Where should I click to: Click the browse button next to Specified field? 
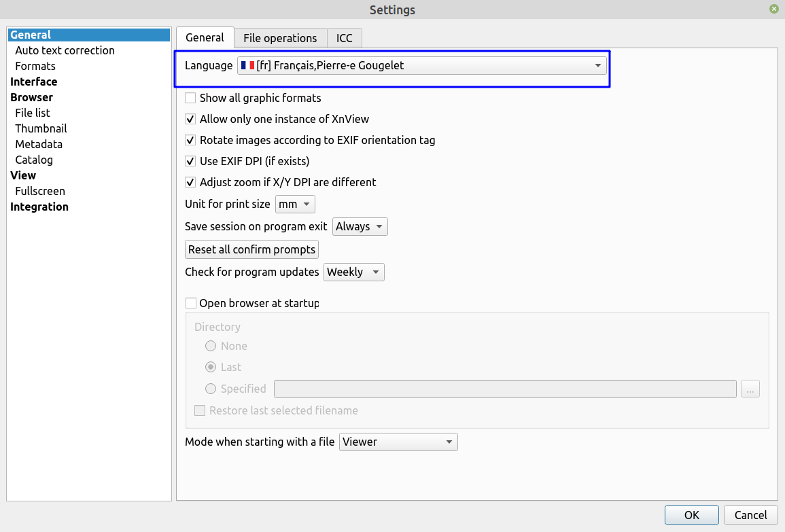pyautogui.click(x=750, y=389)
